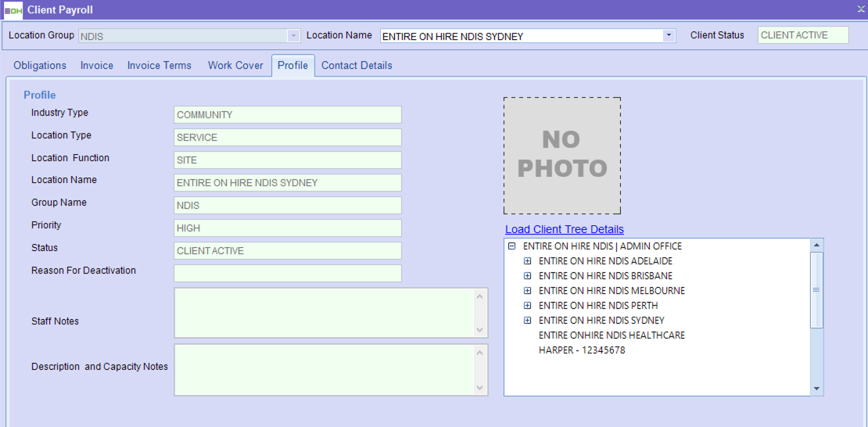Open the Location Name dropdown
Image resolution: width=868 pixels, height=427 pixels.
tap(669, 35)
